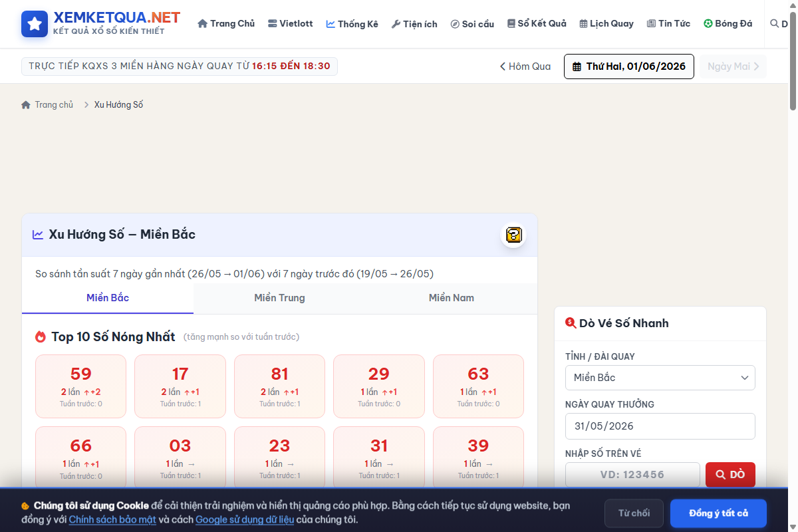The height and width of the screenshot is (532, 798).
Task: Open the Lịch Quay menu
Action: tap(606, 23)
